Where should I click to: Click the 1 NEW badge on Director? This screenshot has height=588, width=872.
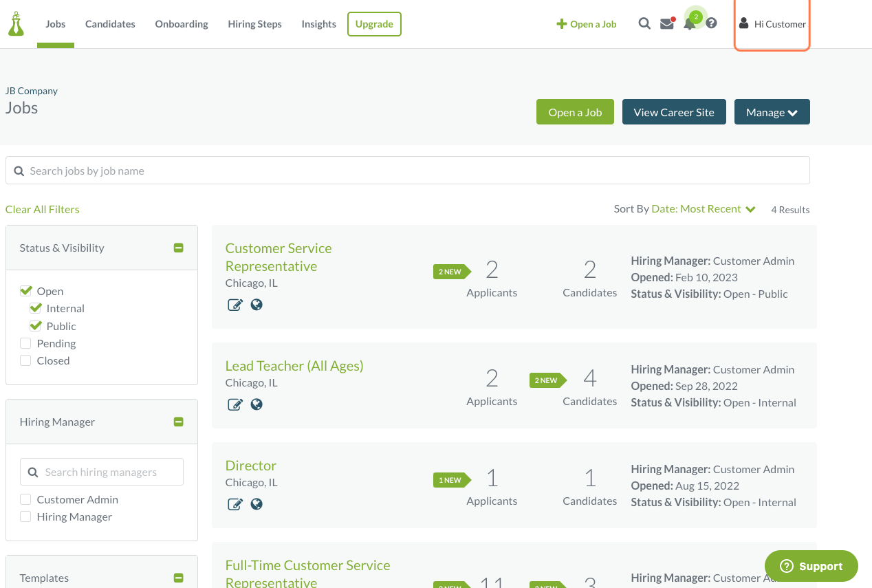coord(452,480)
